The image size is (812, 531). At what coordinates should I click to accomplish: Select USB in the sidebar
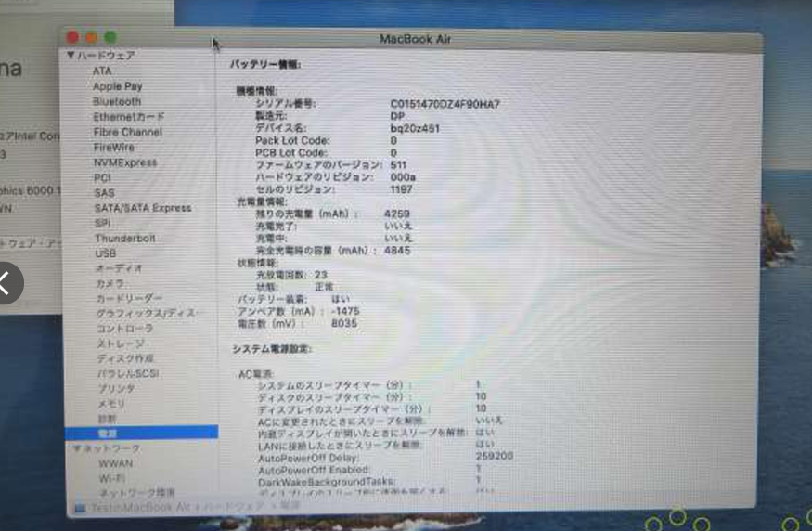[x=106, y=253]
